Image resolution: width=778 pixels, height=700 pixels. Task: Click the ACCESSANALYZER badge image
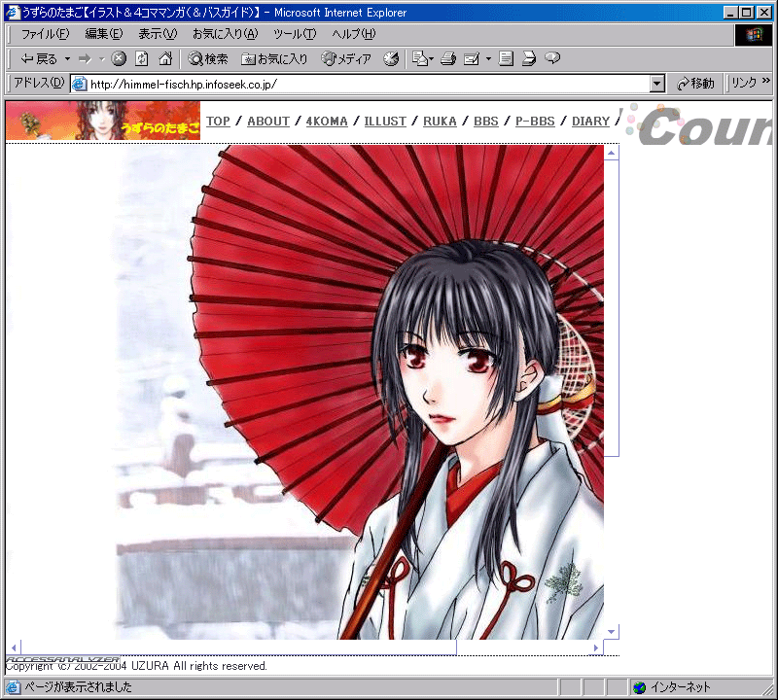pos(62,659)
